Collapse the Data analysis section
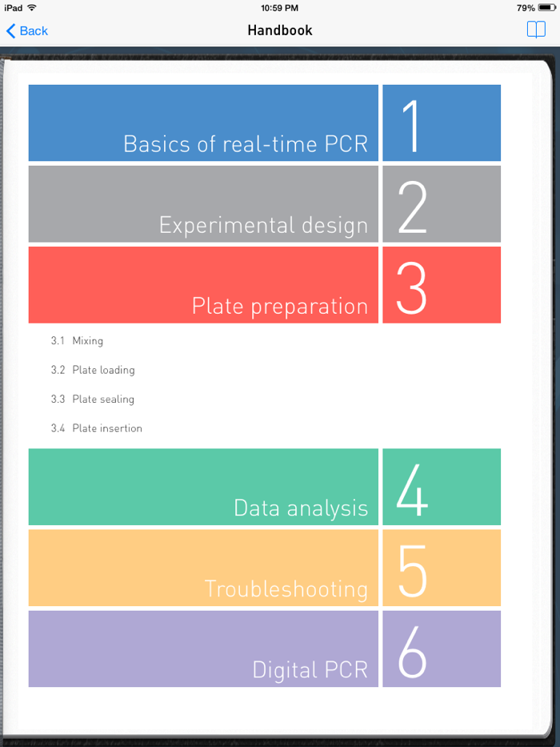Image resolution: width=560 pixels, height=747 pixels. pos(203,487)
